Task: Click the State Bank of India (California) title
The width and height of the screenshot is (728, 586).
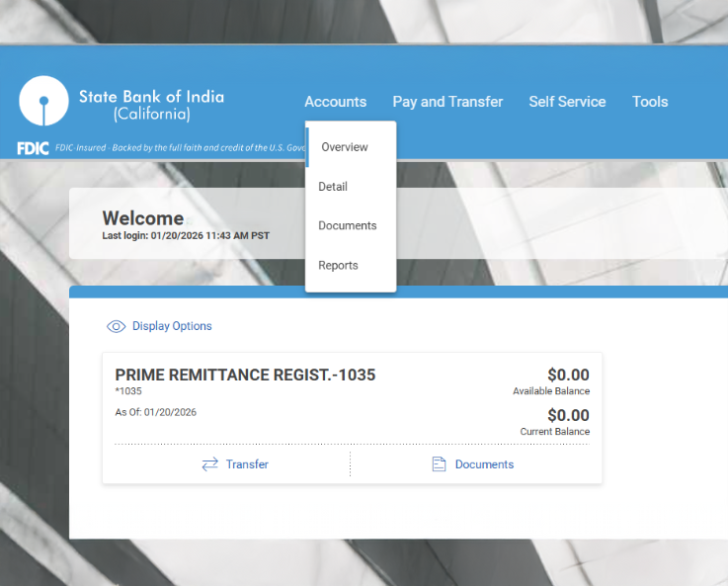Action: [151, 105]
